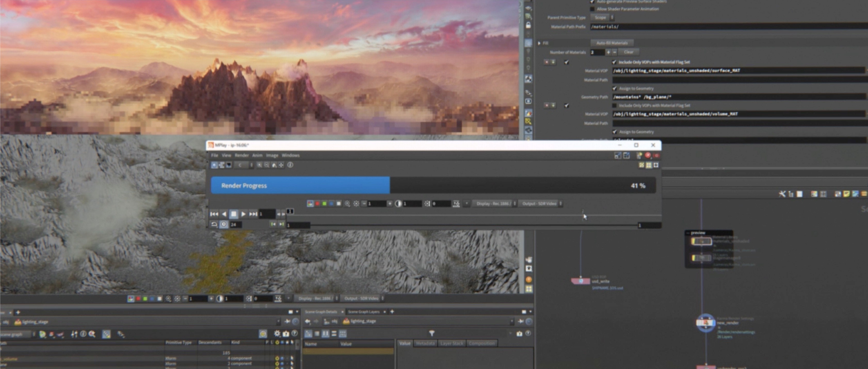
Task: Click the image info icon in MPlay toolbar
Action: click(x=290, y=165)
